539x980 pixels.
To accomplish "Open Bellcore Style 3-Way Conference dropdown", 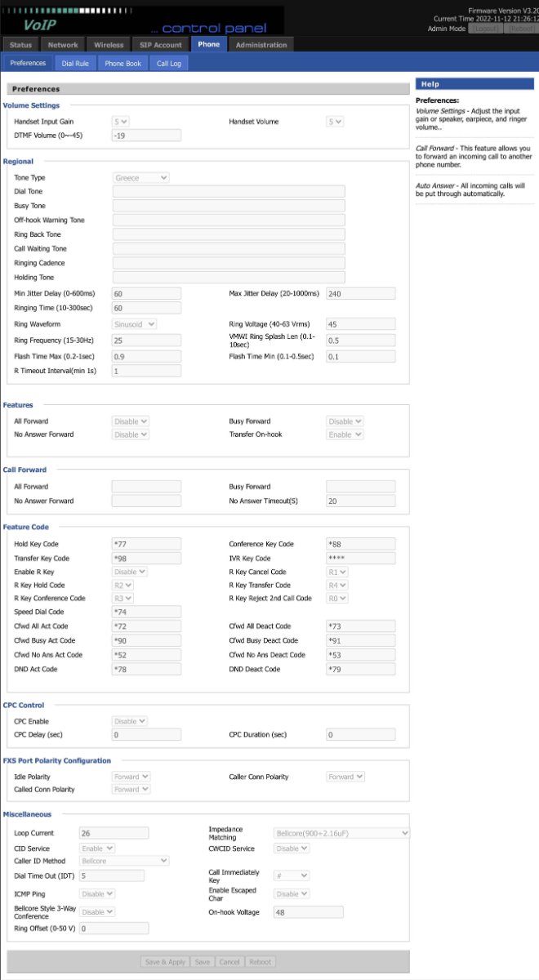I will point(97,911).
